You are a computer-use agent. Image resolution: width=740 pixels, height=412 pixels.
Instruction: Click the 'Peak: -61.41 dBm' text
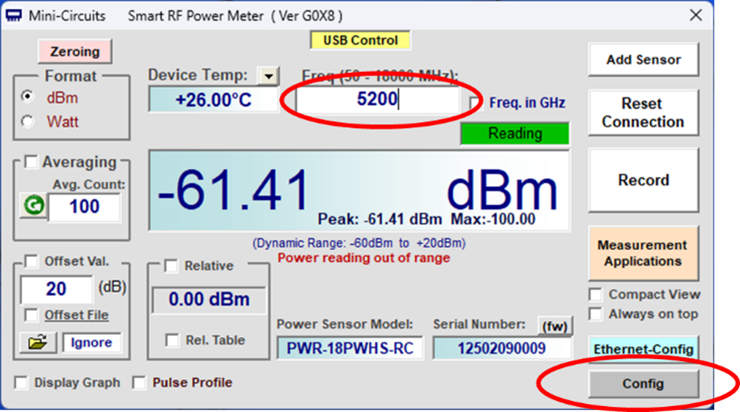point(379,219)
